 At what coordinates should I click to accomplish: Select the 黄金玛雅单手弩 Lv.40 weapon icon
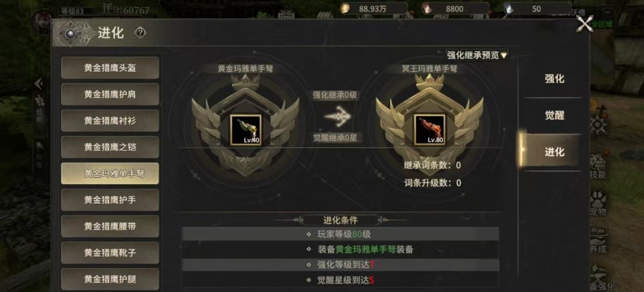coord(245,130)
